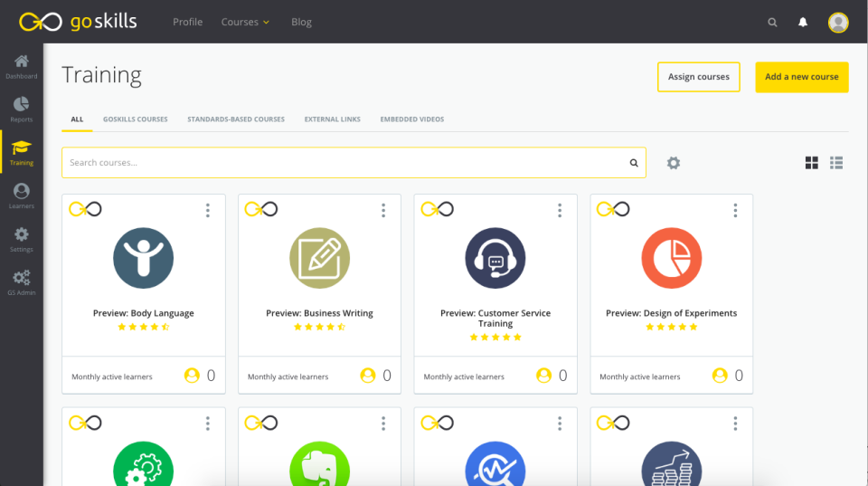The width and height of the screenshot is (868, 486).
Task: Click green gears course thumbnail
Action: [144, 465]
